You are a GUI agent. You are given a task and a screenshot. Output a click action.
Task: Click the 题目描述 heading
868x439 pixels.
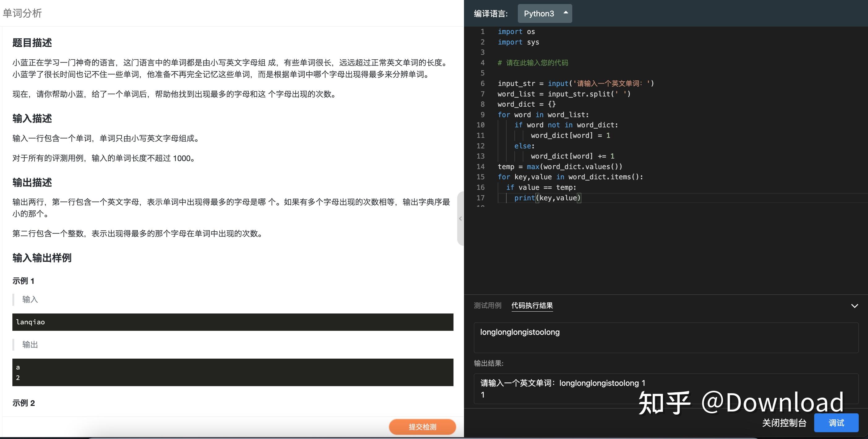pyautogui.click(x=32, y=43)
